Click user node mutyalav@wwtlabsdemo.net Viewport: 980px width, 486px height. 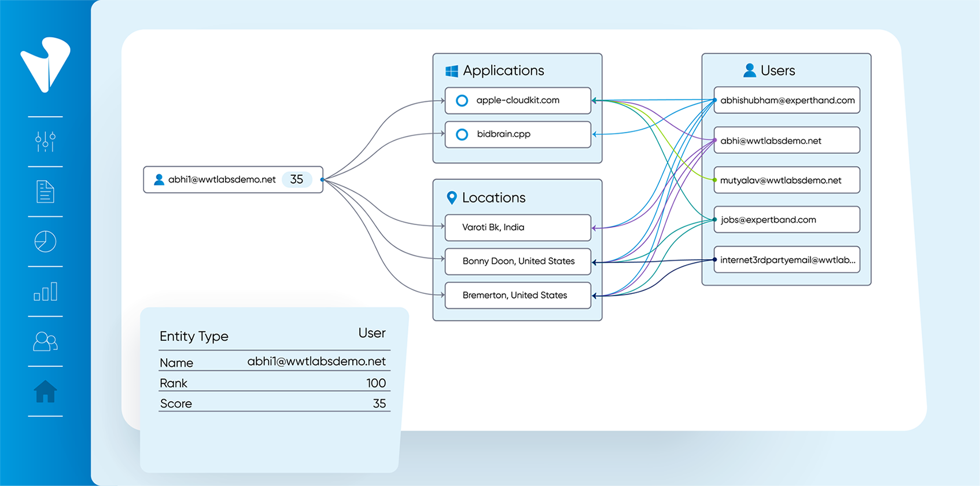pyautogui.click(x=787, y=181)
